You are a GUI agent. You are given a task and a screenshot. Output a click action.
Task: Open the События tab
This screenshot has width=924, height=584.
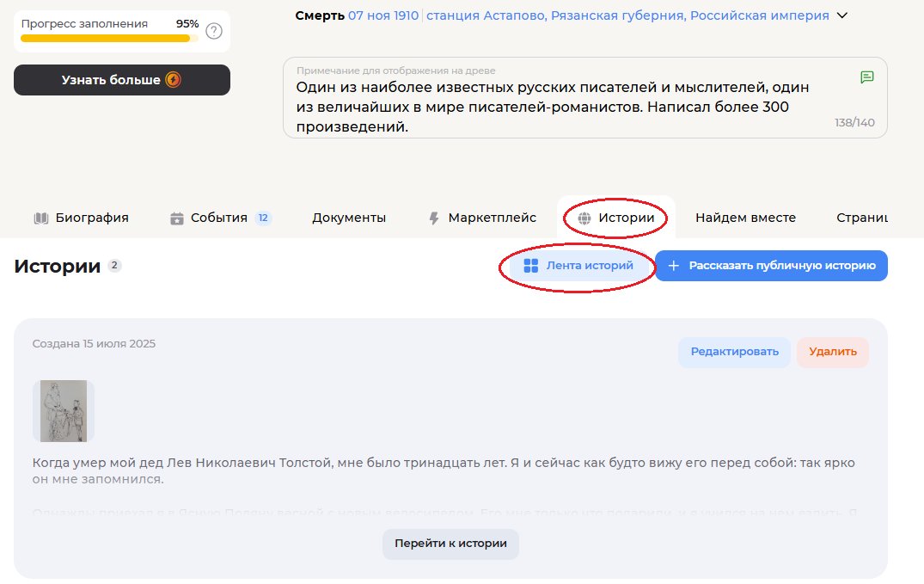[219, 218]
